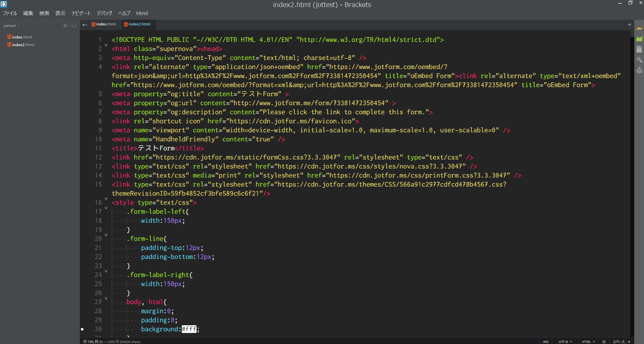Toggle the INS insert mode indicator
The width and height of the screenshot is (644, 344).
click(x=546, y=342)
